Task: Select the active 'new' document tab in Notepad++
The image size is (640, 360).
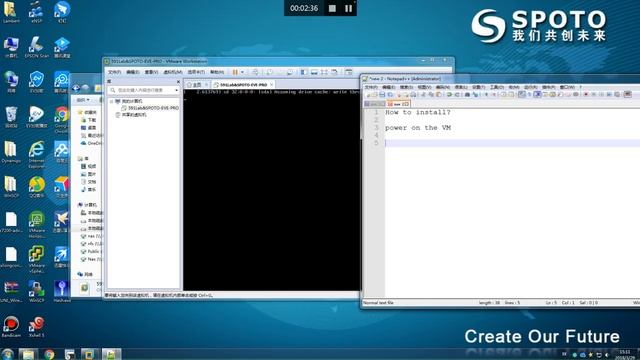Action: (x=398, y=104)
